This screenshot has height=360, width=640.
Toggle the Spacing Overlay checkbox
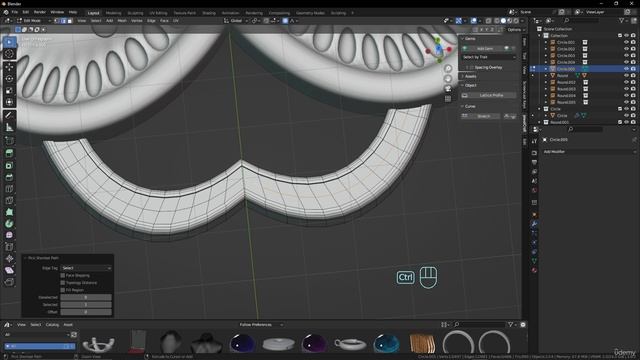(471, 67)
